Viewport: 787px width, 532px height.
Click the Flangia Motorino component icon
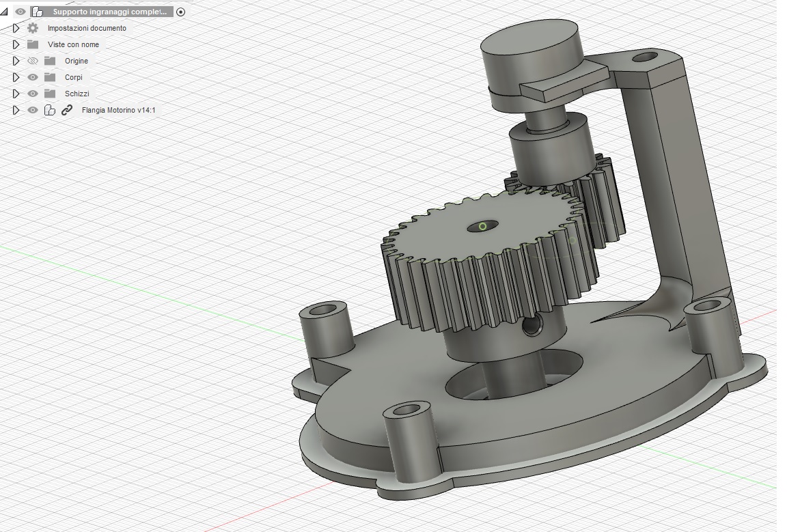(x=50, y=110)
